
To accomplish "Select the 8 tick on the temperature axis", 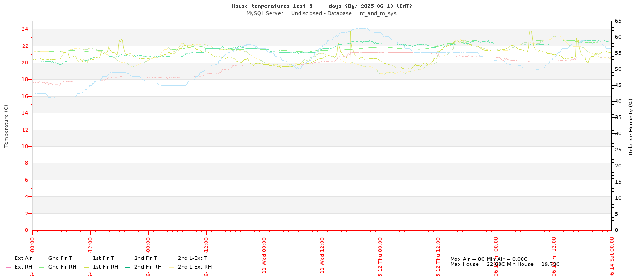I will 27,163.
